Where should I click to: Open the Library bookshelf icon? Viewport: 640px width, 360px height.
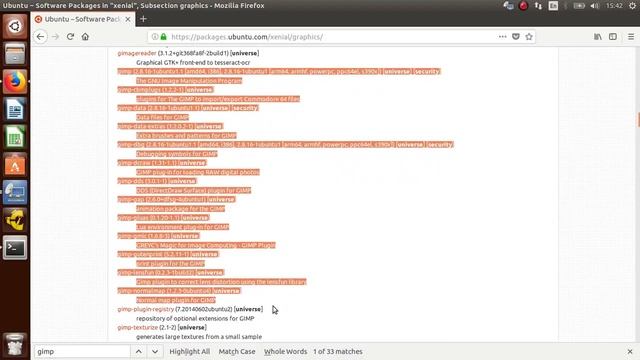(x=598, y=37)
